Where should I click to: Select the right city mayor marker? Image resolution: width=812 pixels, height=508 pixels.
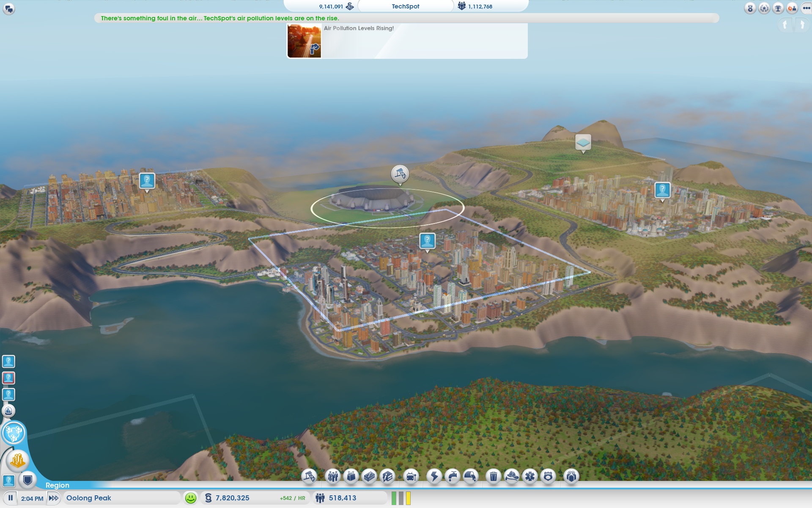point(662,191)
